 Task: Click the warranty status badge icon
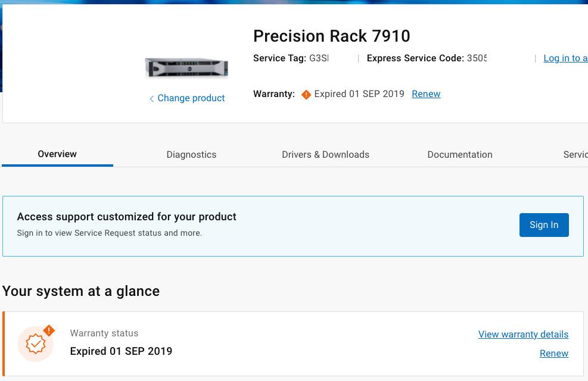(x=35, y=343)
